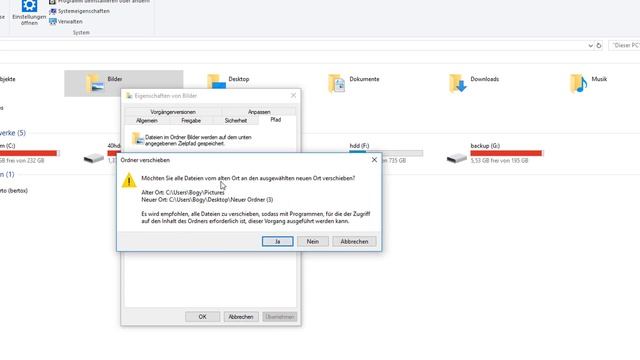
Task: Select the 40hd drive icon
Action: point(94,158)
